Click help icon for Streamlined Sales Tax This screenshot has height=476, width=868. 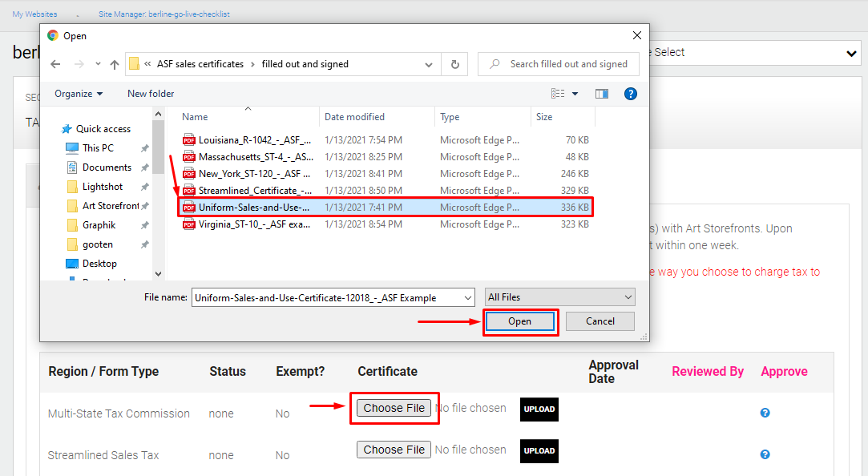[x=765, y=454]
